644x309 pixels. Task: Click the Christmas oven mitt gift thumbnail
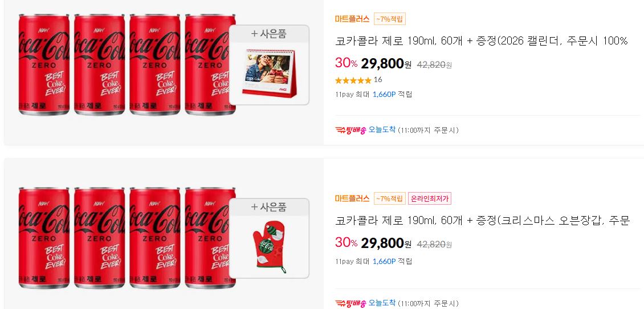coord(269,246)
